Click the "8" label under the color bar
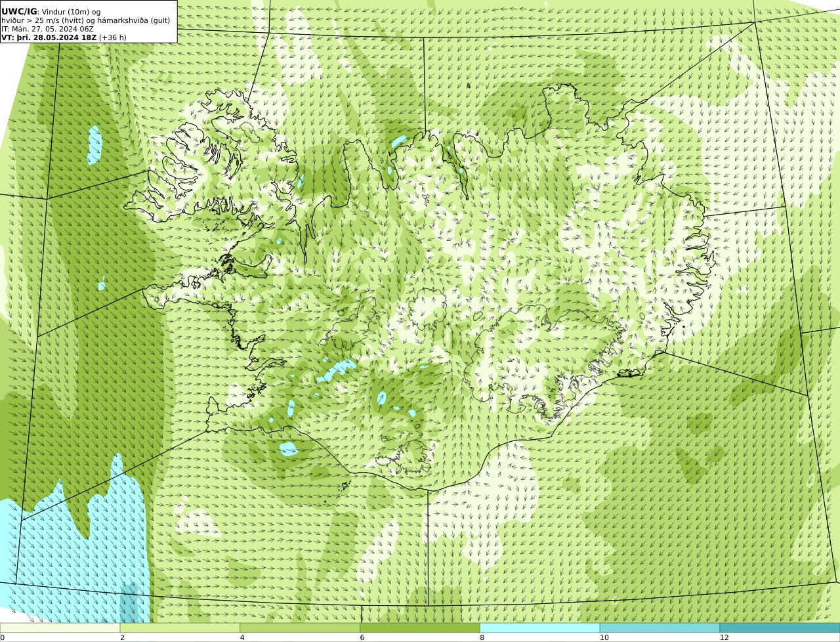The height and width of the screenshot is (642, 840). pyautogui.click(x=482, y=637)
